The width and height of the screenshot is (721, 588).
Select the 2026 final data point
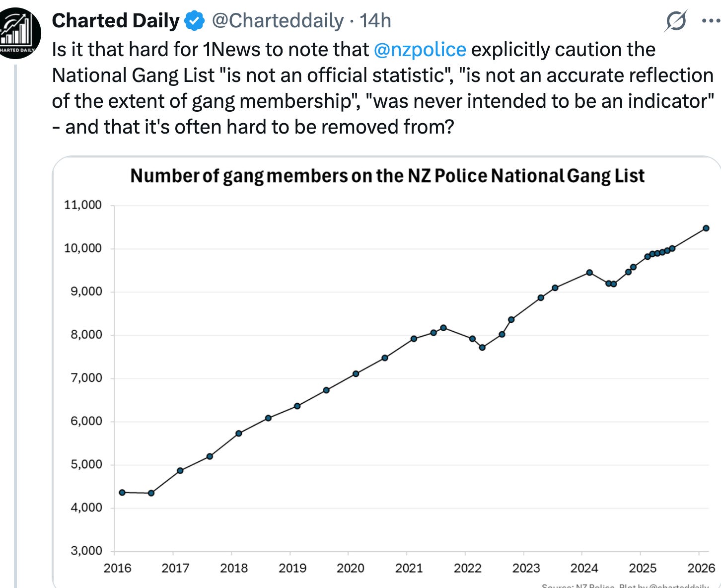point(706,228)
